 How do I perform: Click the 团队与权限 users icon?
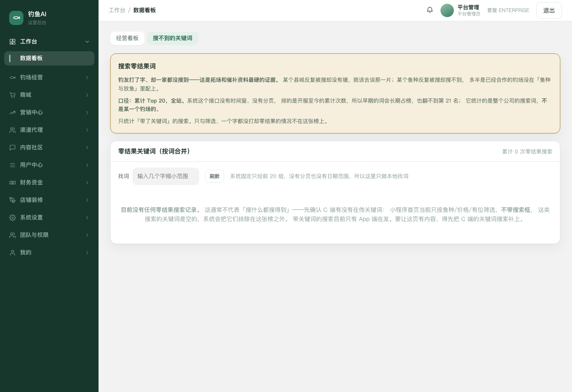(x=13, y=235)
